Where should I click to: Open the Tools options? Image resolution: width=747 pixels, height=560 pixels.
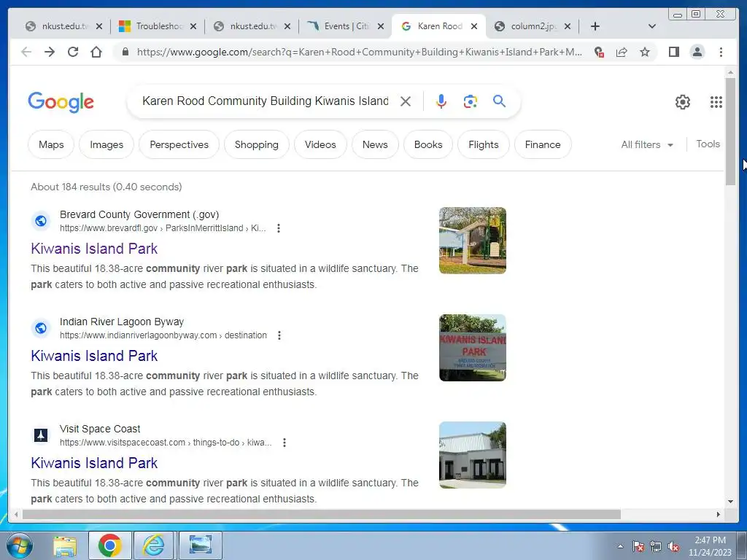[708, 144]
